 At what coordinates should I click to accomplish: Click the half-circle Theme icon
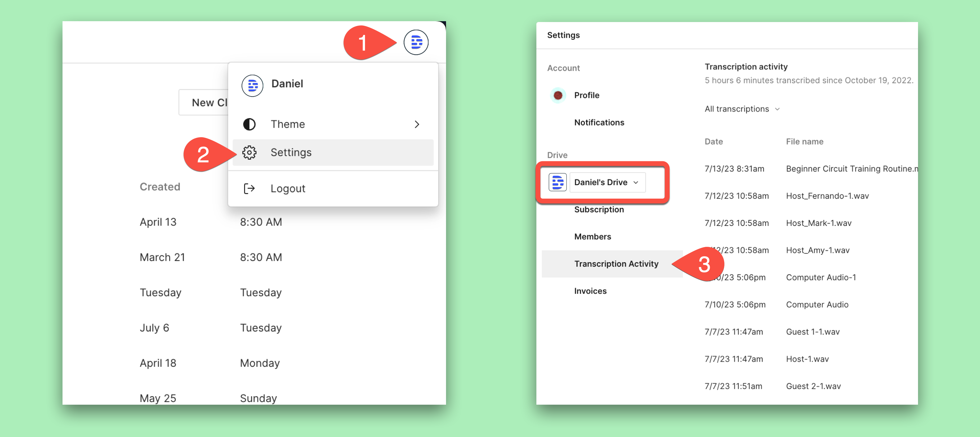(249, 124)
